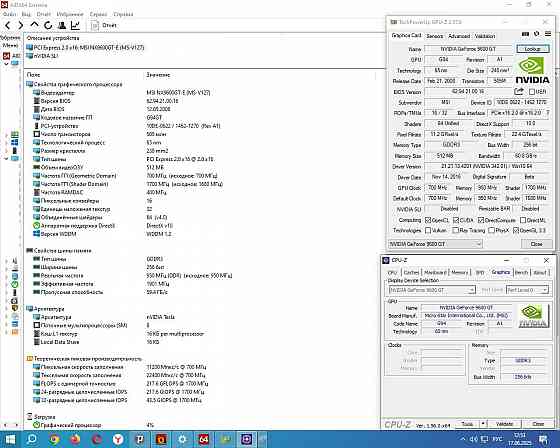This screenshot has width=560, height=448.
Task: Open the Perf Level dropdown in CPU-Z
Action: 528,290
